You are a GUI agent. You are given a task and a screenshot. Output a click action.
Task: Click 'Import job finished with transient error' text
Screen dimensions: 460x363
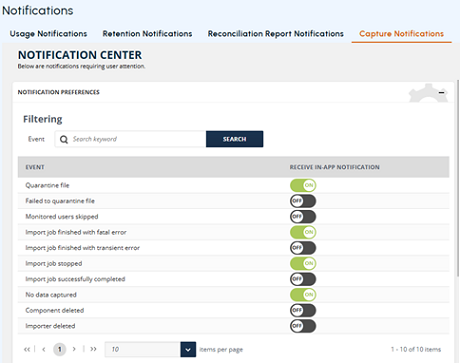coord(82,248)
